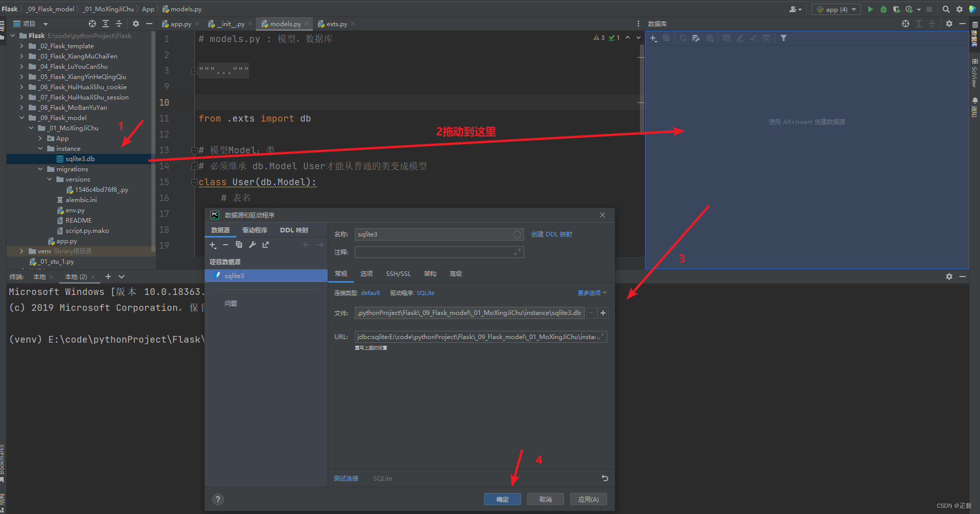The height and width of the screenshot is (514, 980).
Task: Open app (4) run configuration dropdown
Action: point(836,9)
